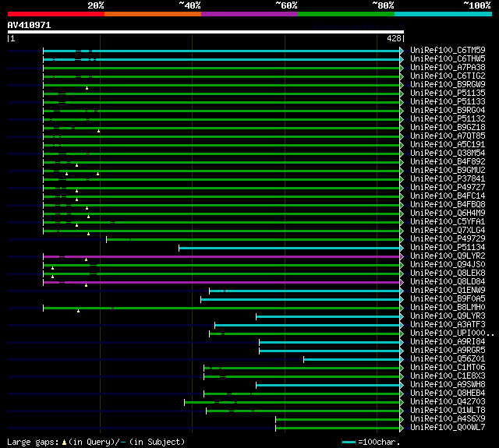This screenshot has width=499, height=448.
Task: Click the yellow gap marker under the Q7XLG4 row
Action: coord(88,234)
